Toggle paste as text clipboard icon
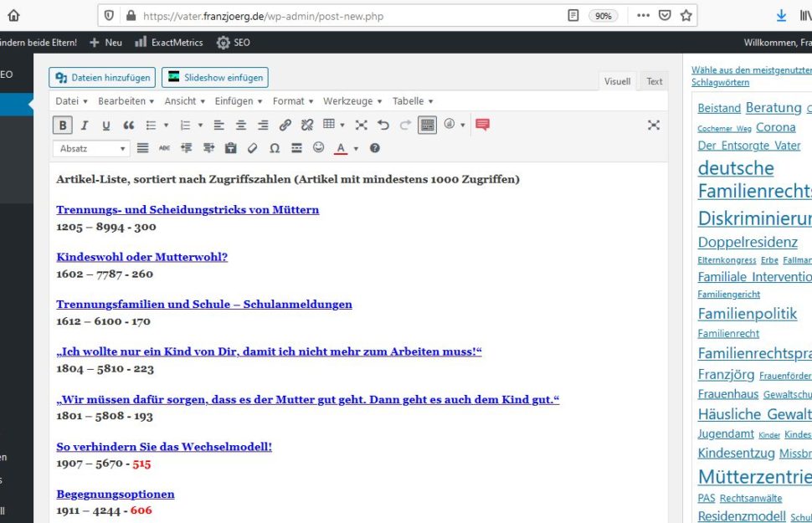Image resolution: width=812 pixels, height=523 pixels. pyautogui.click(x=230, y=149)
